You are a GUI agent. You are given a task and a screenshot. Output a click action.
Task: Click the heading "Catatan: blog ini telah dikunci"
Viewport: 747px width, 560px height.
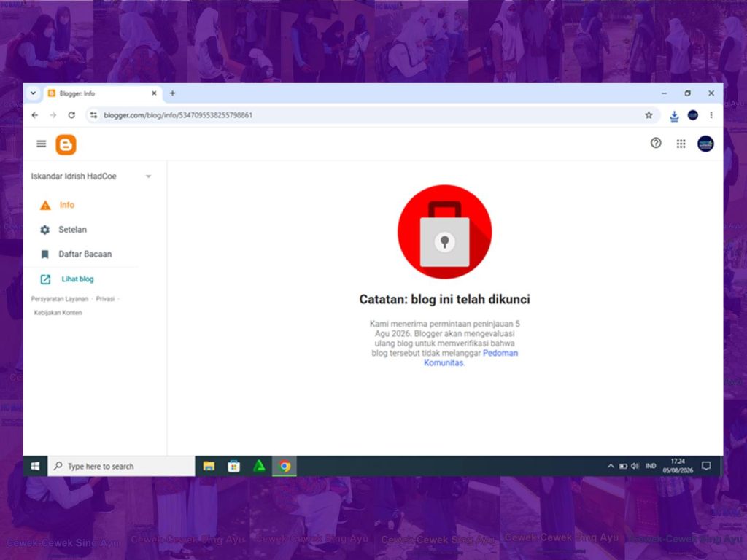[x=444, y=300]
